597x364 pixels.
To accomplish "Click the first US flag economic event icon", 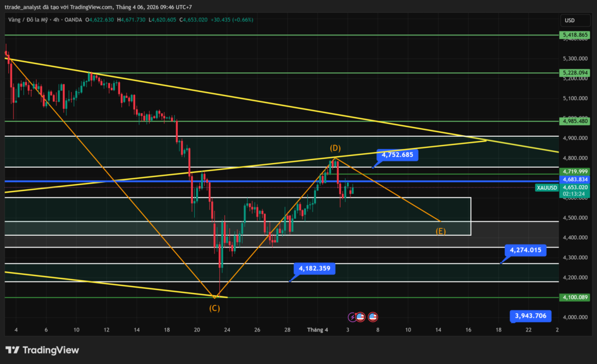I will [x=361, y=317].
